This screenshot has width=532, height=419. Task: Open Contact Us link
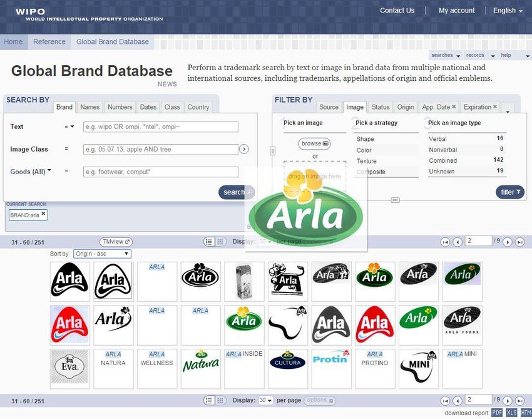tap(397, 11)
